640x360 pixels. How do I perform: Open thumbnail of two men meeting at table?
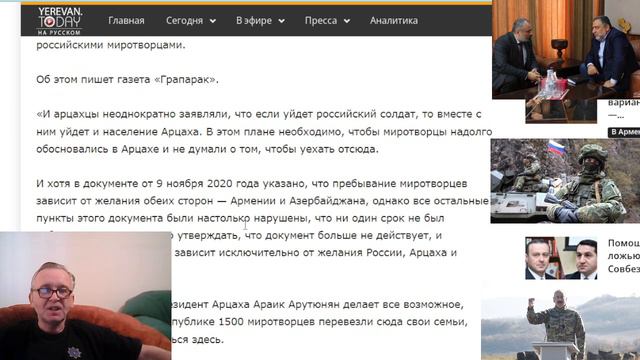566,49
